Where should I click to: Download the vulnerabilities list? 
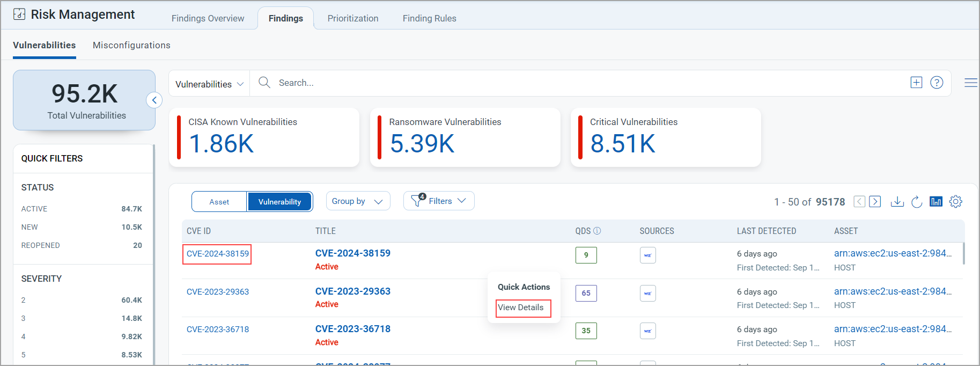click(x=897, y=201)
